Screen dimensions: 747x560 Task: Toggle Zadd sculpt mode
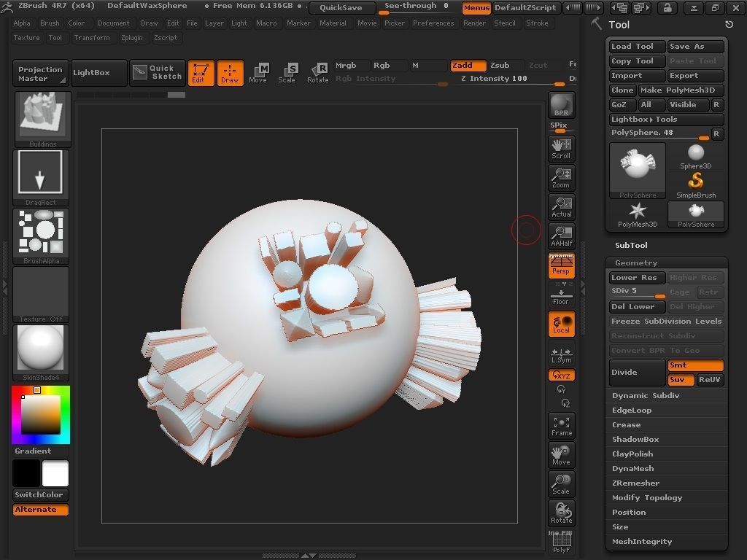[x=468, y=65]
